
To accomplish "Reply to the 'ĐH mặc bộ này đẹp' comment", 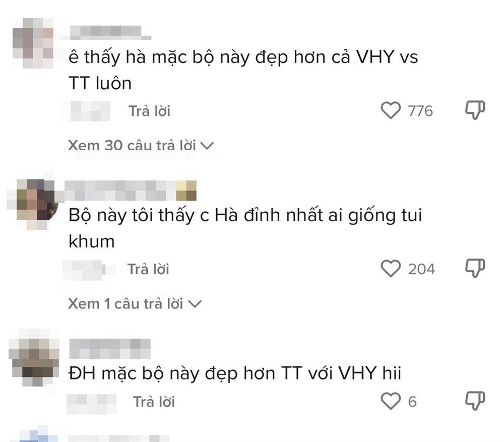I will pos(154,402).
